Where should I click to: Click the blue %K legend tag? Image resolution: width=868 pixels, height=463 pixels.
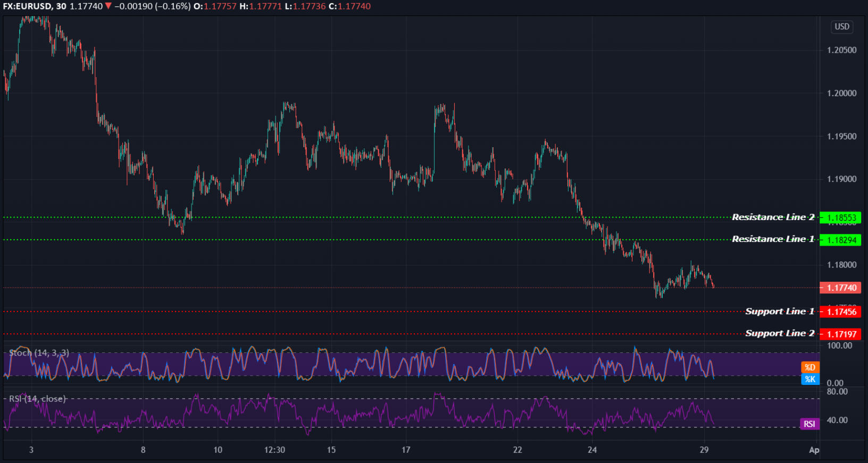(x=810, y=379)
